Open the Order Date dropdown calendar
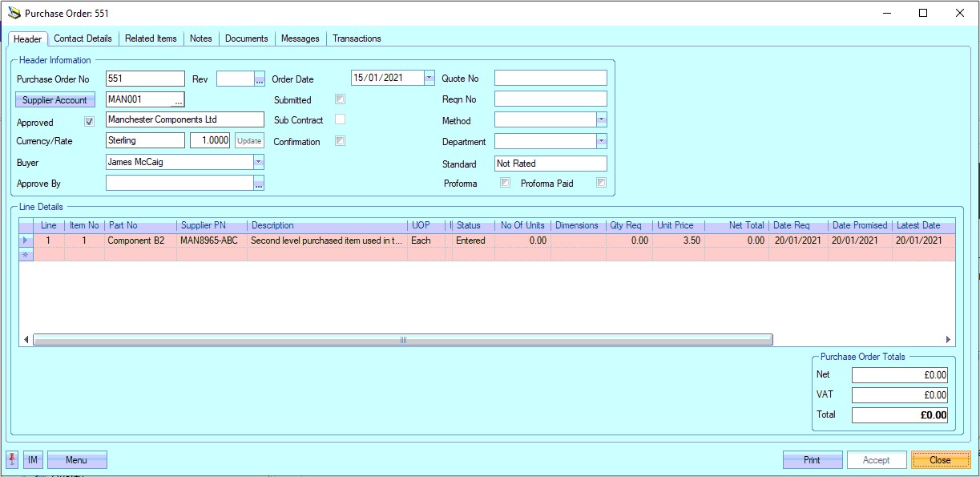 [x=429, y=78]
